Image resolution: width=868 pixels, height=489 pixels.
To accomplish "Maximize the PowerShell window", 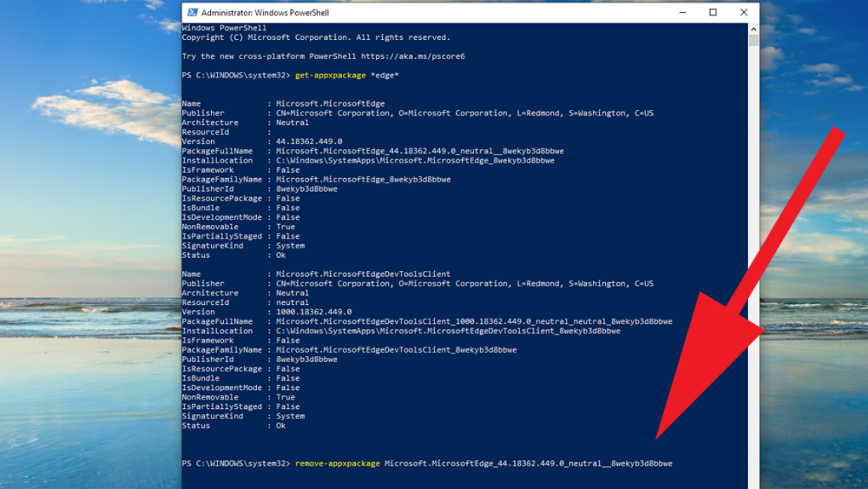I will [713, 12].
